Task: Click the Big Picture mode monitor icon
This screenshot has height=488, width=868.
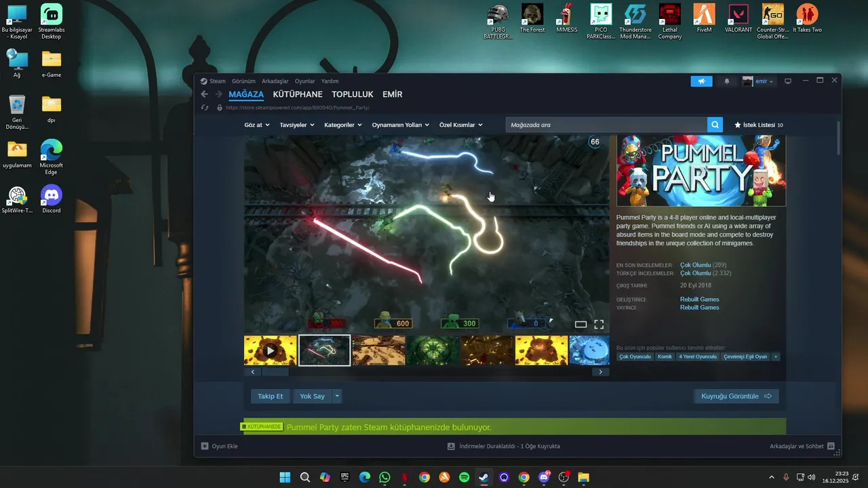Action: click(788, 81)
